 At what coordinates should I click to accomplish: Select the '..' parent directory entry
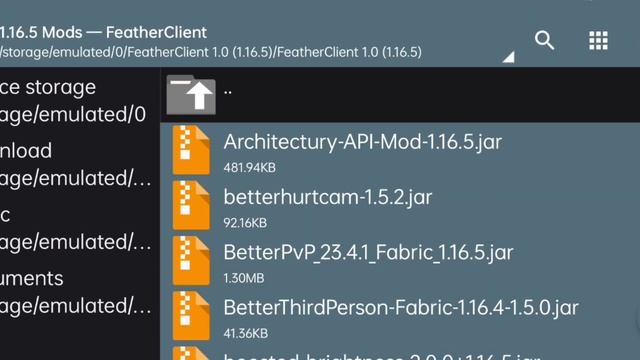point(400,95)
